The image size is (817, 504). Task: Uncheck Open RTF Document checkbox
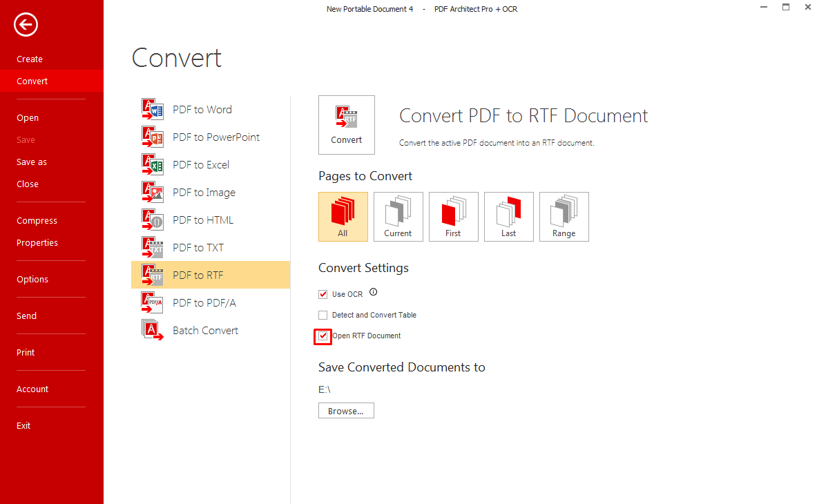pyautogui.click(x=323, y=336)
